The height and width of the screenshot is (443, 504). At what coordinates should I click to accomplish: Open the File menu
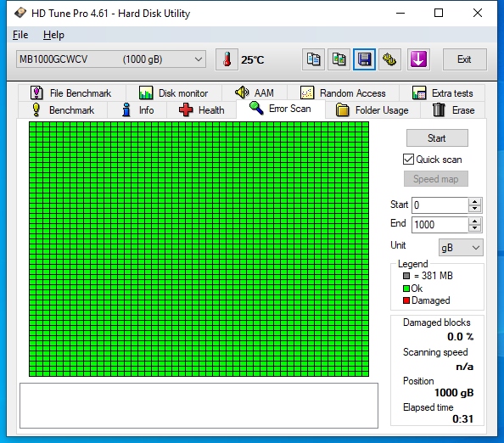point(20,35)
